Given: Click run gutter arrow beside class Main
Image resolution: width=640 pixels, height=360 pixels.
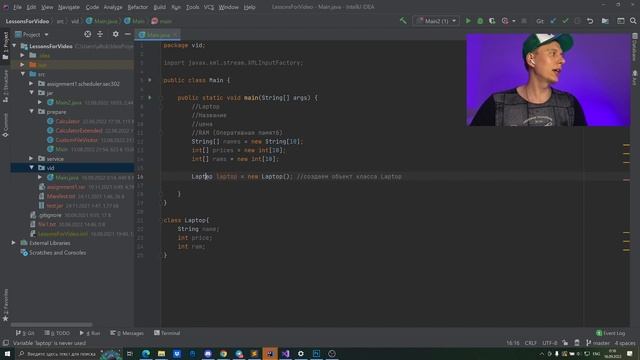Looking at the screenshot, I should [150, 80].
